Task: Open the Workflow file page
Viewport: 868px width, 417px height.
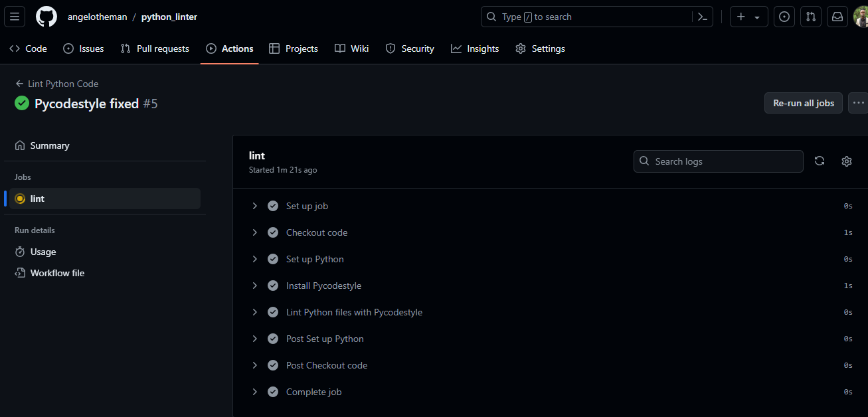Action: [57, 273]
